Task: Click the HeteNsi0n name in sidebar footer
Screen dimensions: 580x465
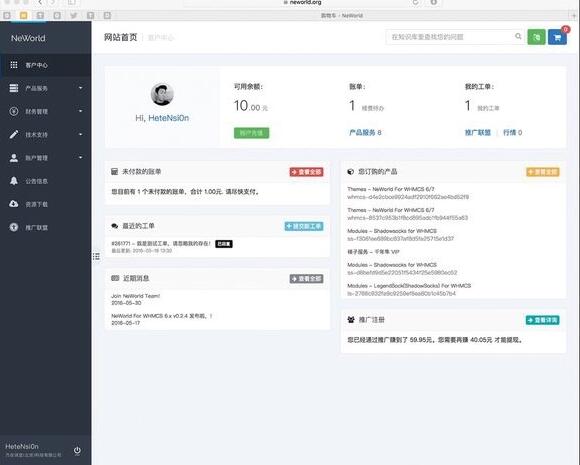Action: tap(22, 447)
